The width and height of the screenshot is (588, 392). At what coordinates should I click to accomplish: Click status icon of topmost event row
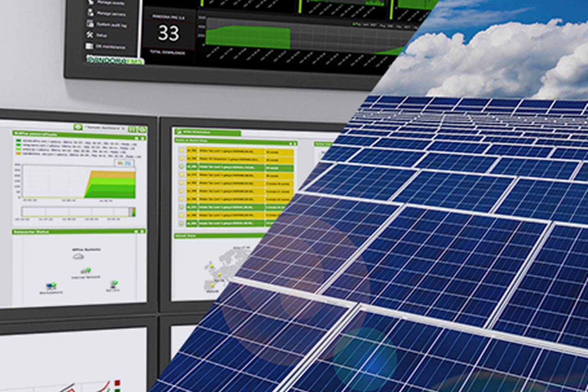point(181,150)
